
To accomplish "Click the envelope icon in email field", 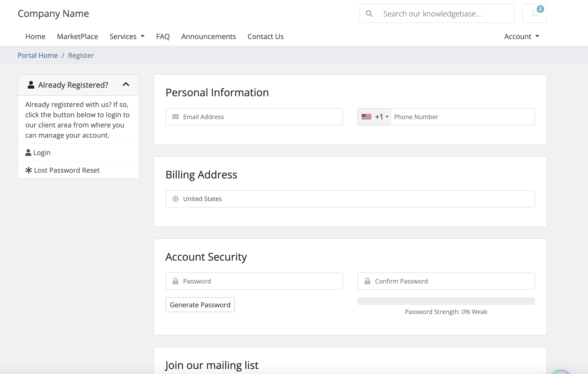I will [x=175, y=117].
